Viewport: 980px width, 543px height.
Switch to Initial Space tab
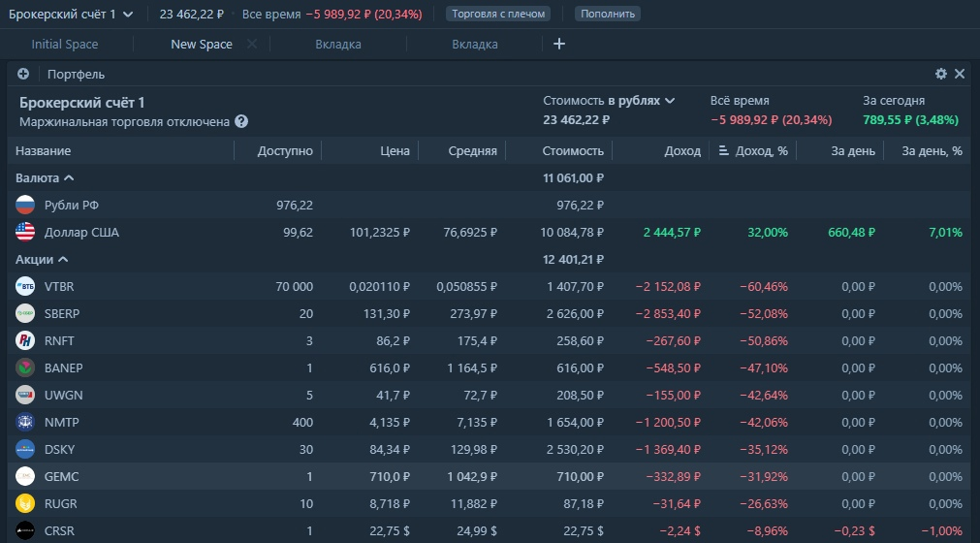(65, 45)
